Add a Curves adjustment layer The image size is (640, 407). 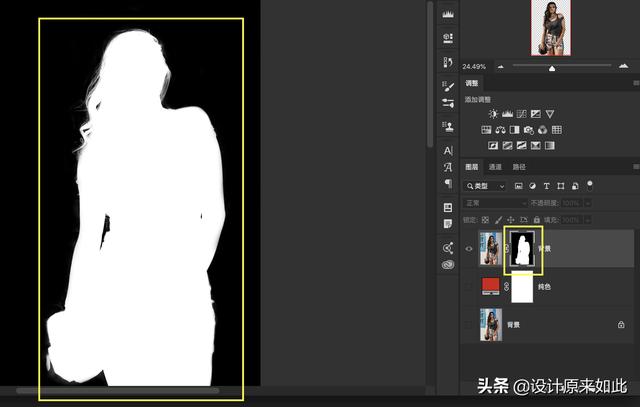(522, 114)
